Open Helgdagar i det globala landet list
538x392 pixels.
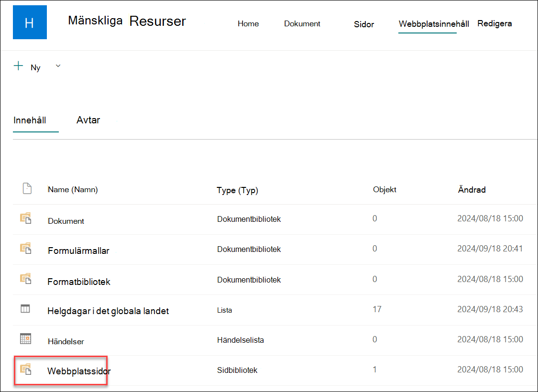coord(108,311)
